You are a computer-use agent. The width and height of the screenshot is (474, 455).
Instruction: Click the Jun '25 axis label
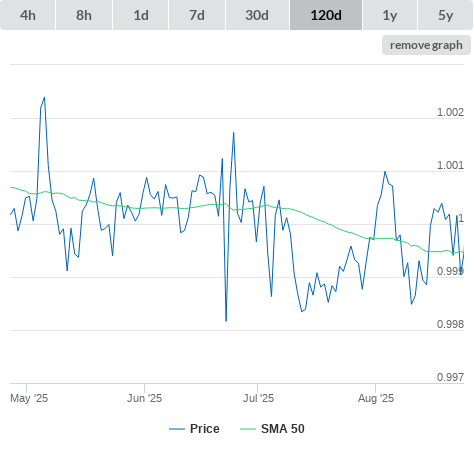pos(144,398)
